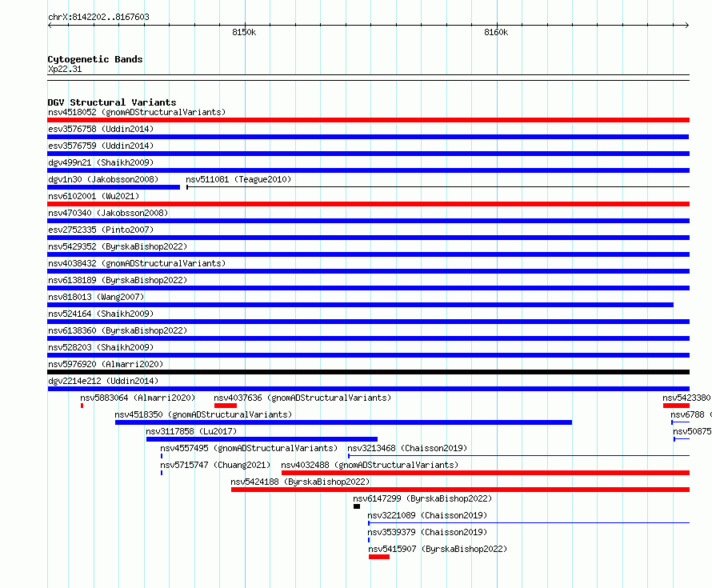Click the Cytogenetic Bands track title

coord(95,59)
